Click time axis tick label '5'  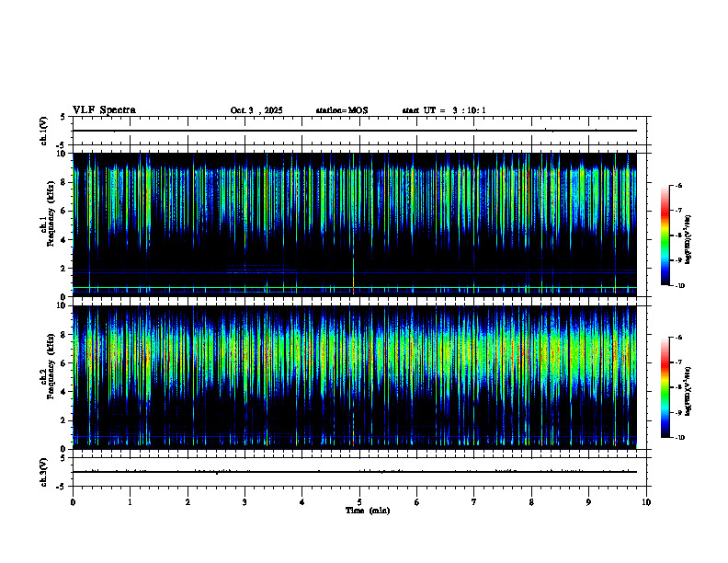[x=359, y=502]
